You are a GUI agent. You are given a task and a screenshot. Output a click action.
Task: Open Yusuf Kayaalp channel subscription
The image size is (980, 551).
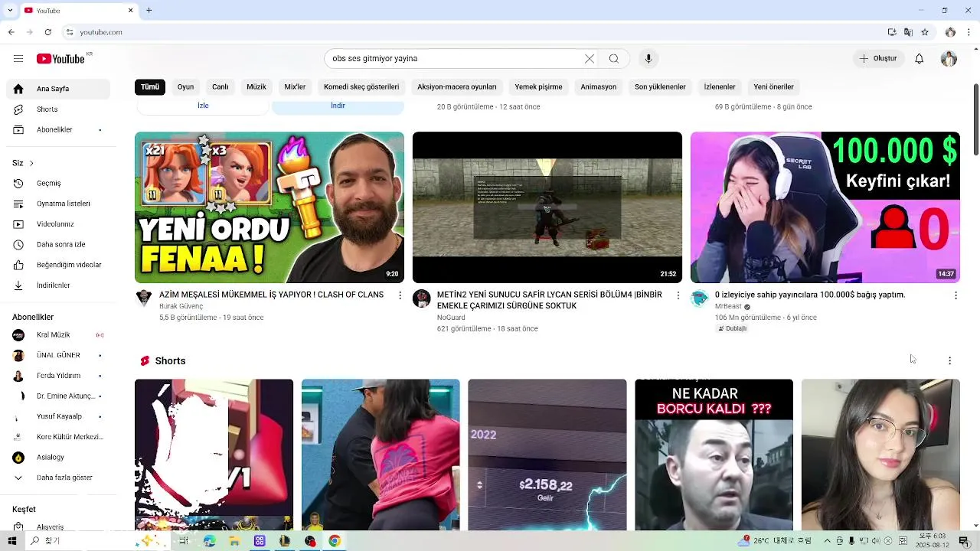[58, 416]
